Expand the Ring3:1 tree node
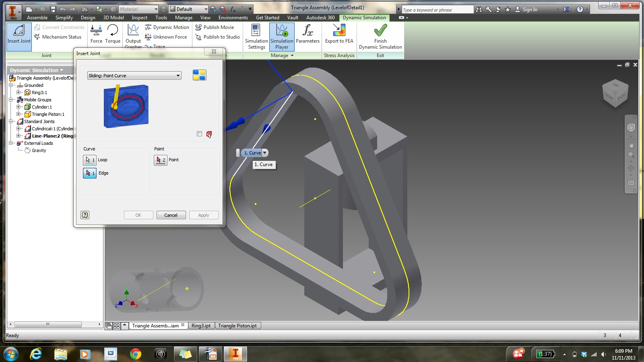 point(19,93)
